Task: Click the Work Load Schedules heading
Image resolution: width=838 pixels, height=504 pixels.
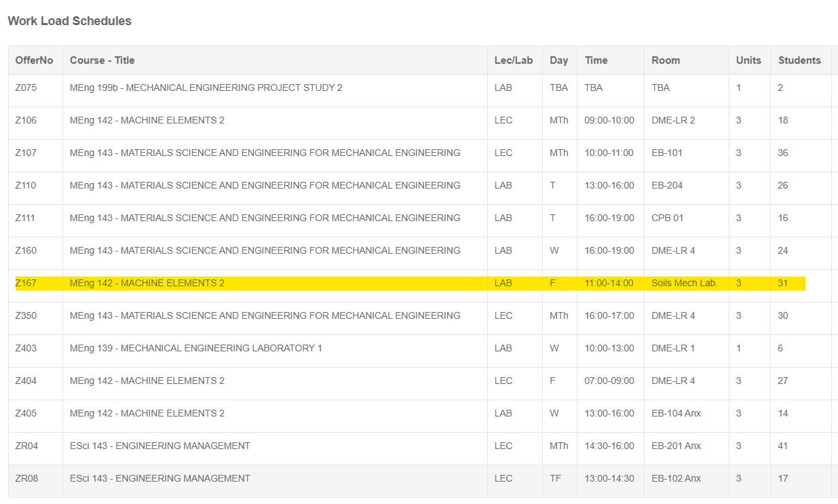Action: [x=69, y=21]
